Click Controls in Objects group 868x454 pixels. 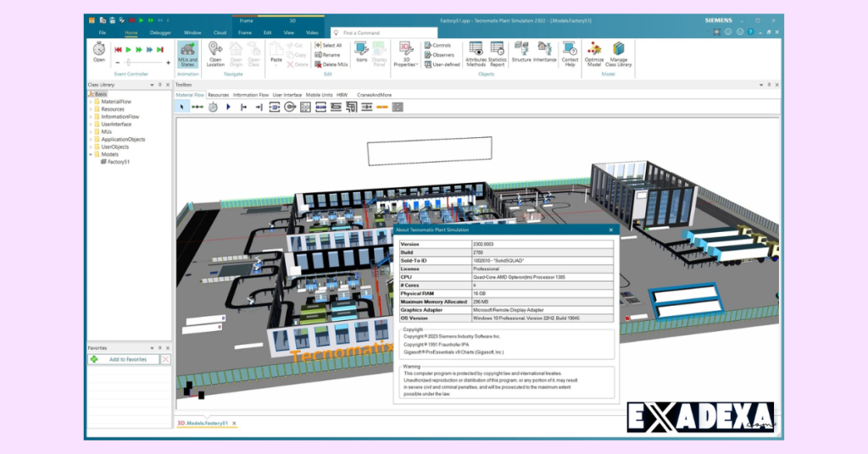[438, 46]
